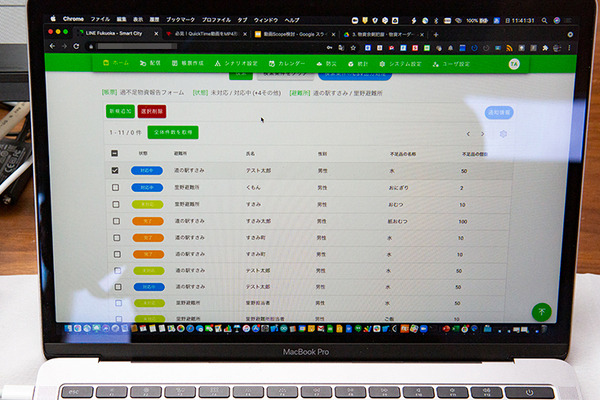The image size is (600, 400).
Task: Open the カレンダー navigation item
Action: pos(288,63)
